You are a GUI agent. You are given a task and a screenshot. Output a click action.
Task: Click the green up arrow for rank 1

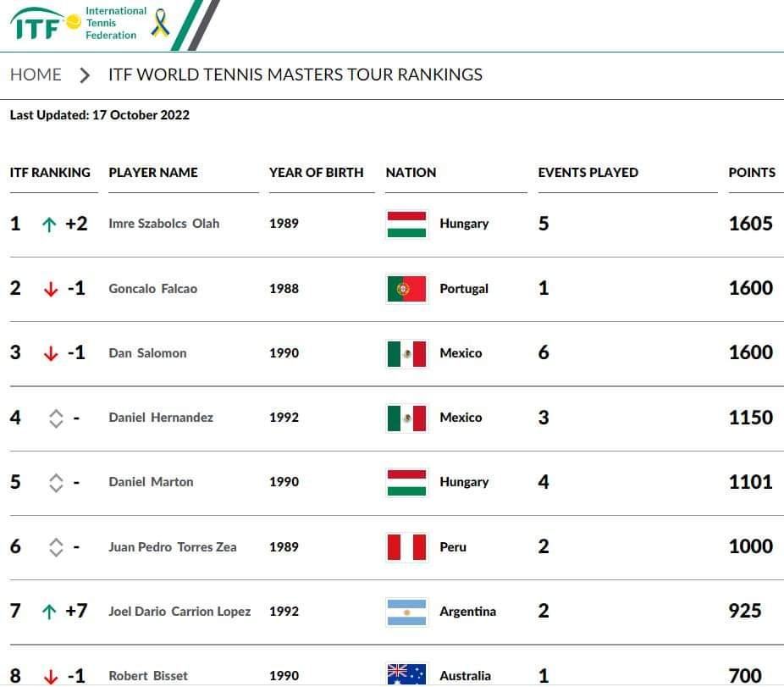(x=50, y=224)
